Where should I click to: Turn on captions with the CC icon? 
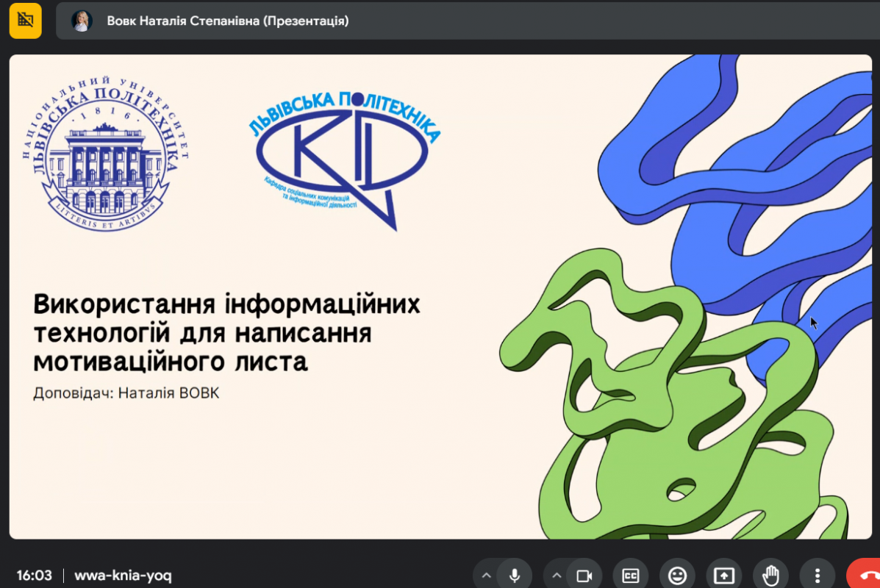[x=630, y=575]
